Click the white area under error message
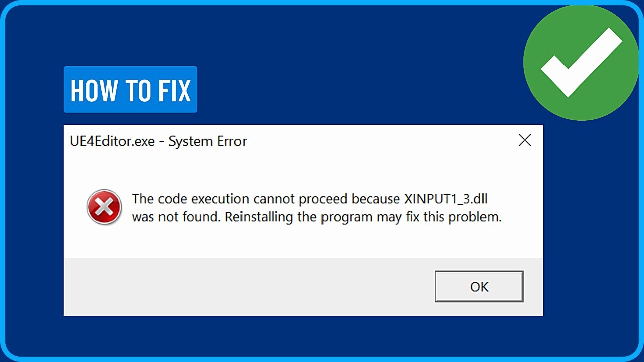The width and height of the screenshot is (644, 362). [302, 244]
